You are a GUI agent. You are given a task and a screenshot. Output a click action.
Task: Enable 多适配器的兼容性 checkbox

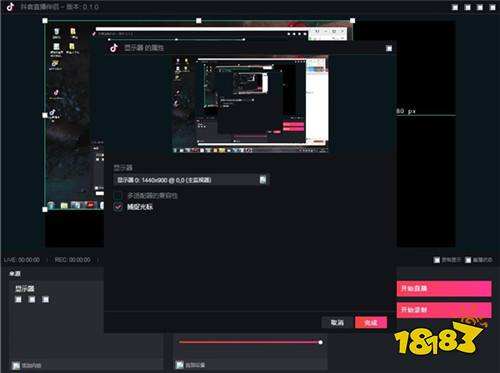pos(118,195)
